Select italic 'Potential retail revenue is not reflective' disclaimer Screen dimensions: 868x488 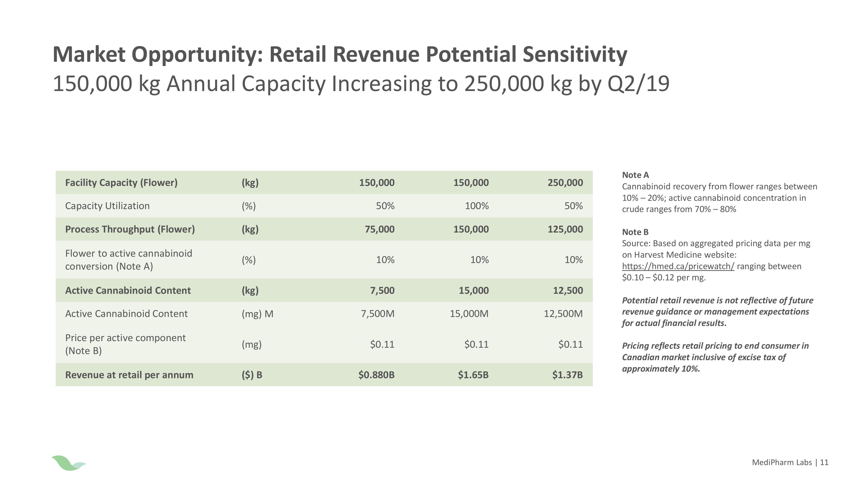pos(717,312)
